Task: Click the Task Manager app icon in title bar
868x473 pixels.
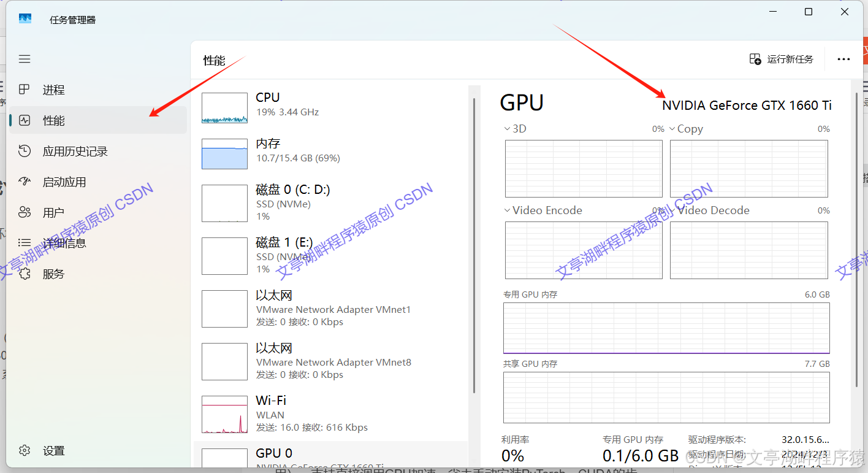Action: pyautogui.click(x=25, y=19)
